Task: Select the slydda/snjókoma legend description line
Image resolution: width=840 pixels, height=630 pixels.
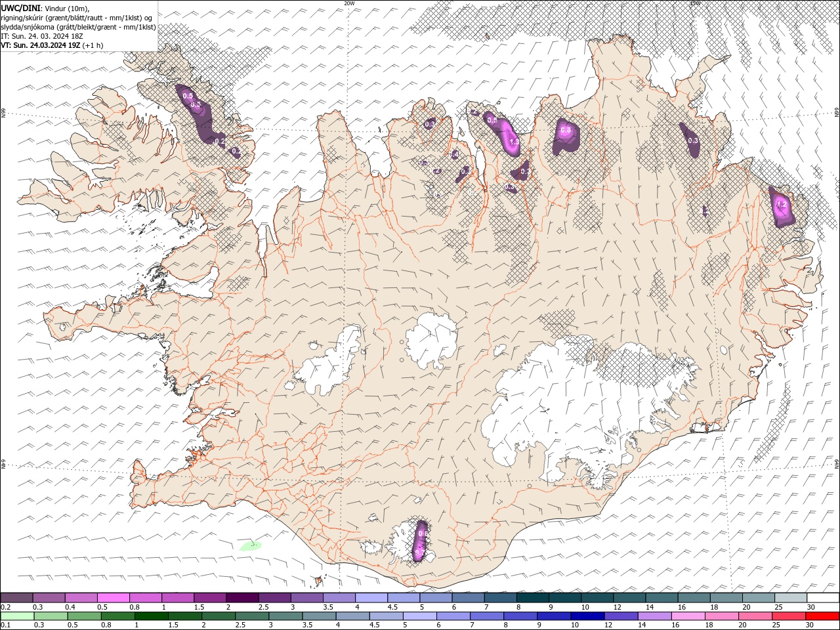Action: coord(78,27)
